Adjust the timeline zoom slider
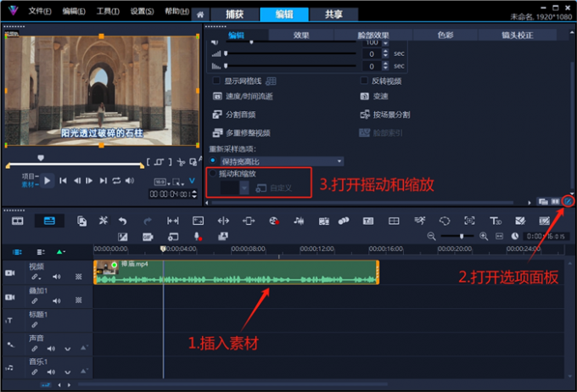 tap(462, 237)
